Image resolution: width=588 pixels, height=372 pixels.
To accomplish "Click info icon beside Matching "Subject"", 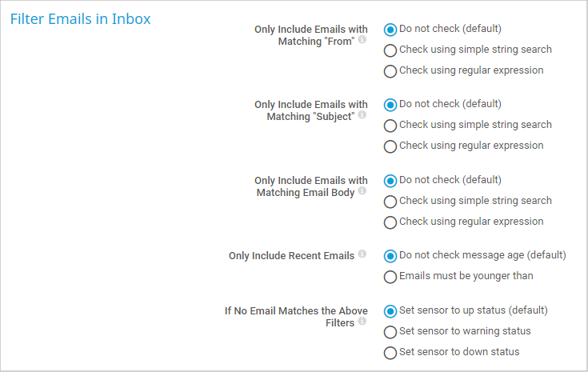I will coord(362,115).
